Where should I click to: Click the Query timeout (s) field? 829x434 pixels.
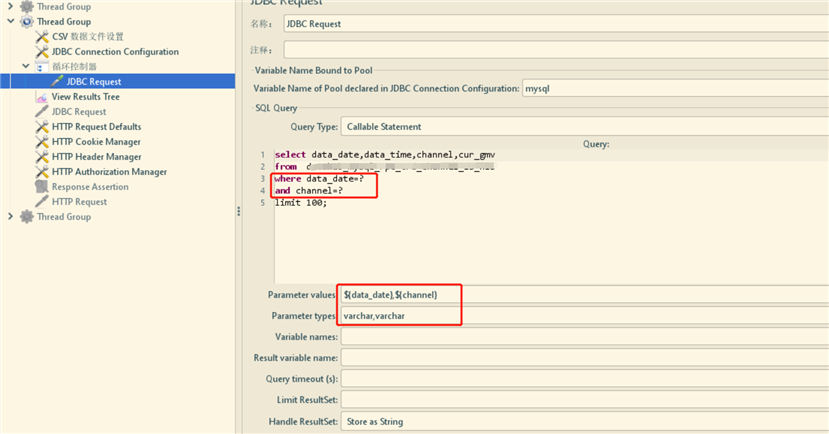pyautogui.click(x=585, y=378)
